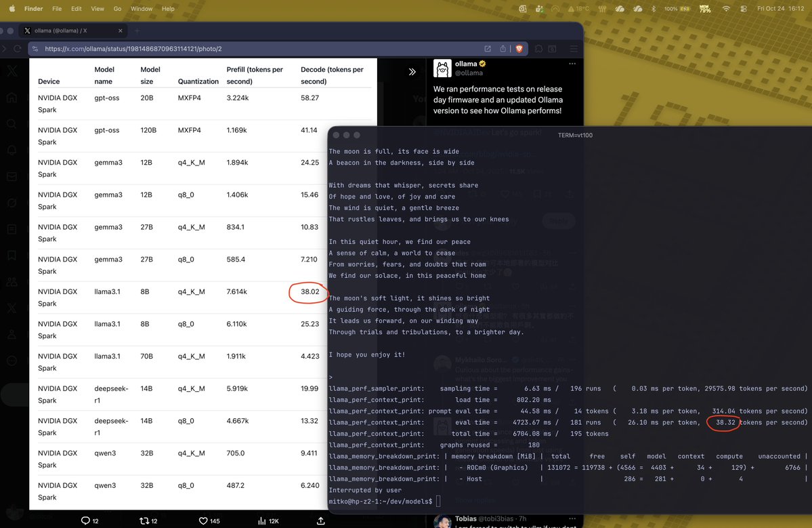Open Teams menu bar status icon
This screenshot has height=528, width=812.
coord(540,9)
